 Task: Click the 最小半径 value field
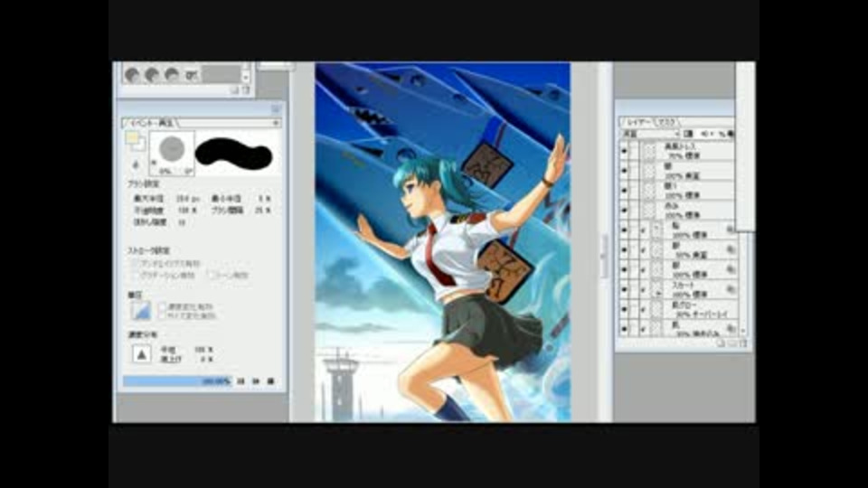pos(264,198)
